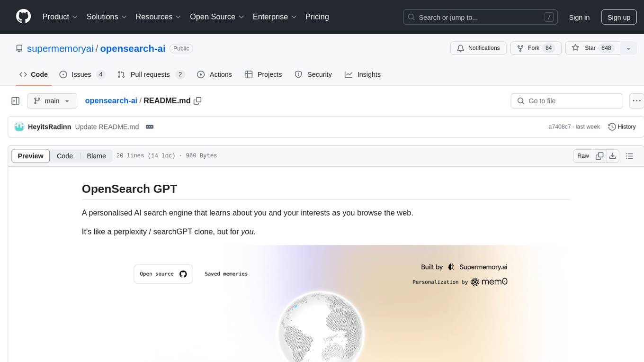Open the star lists dropdown arrow

coord(628,48)
